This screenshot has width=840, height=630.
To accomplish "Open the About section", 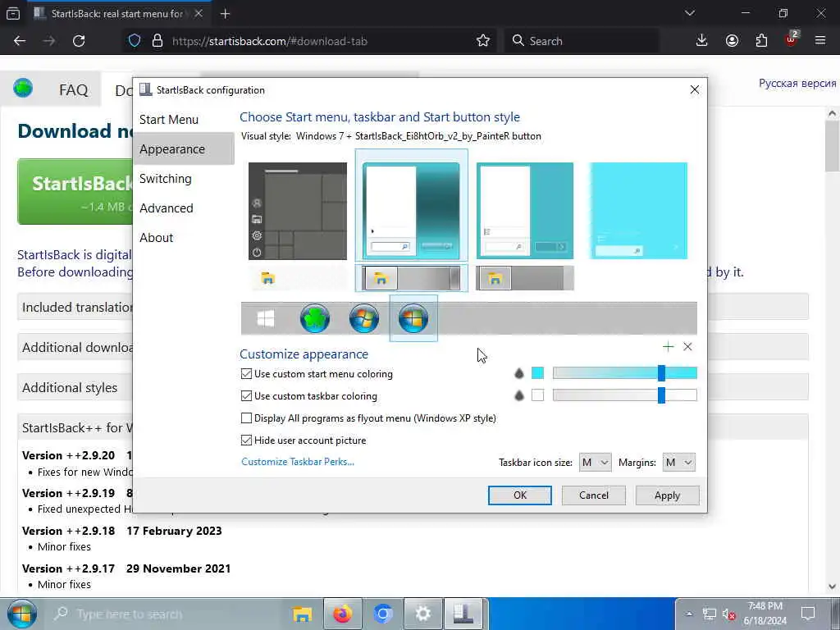I will 157,237.
